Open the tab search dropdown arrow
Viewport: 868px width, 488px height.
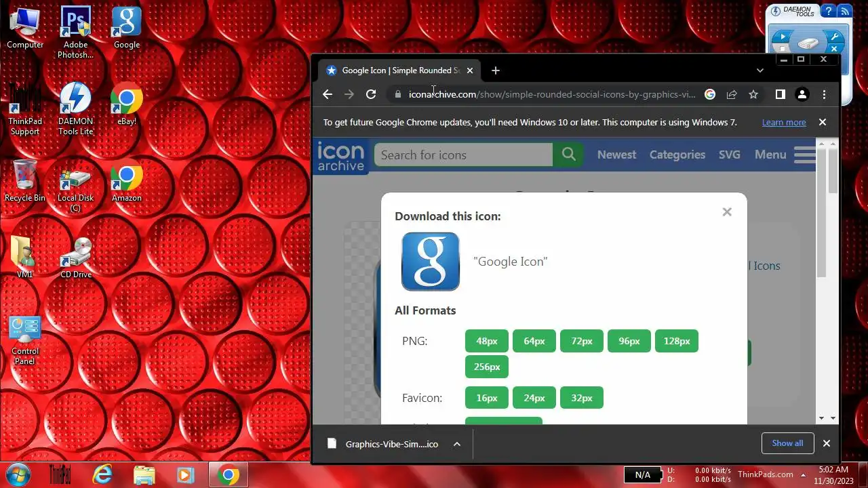tap(760, 70)
